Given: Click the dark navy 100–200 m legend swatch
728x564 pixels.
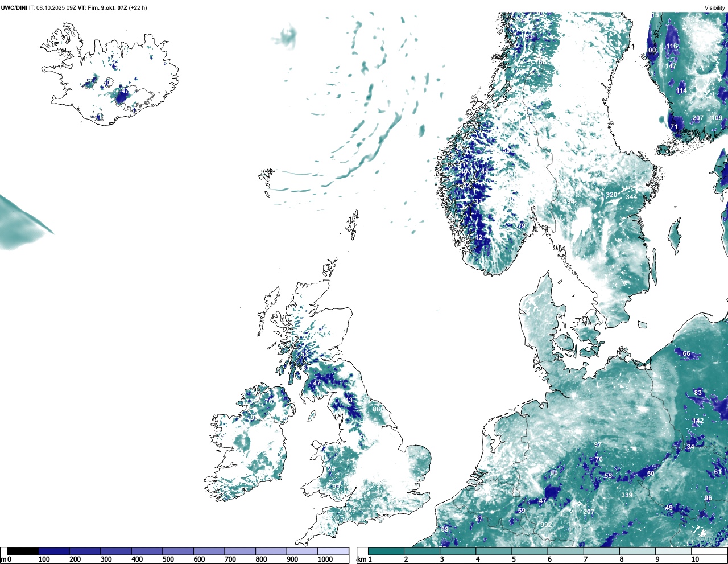Looking at the screenshot, I should [x=54, y=551].
